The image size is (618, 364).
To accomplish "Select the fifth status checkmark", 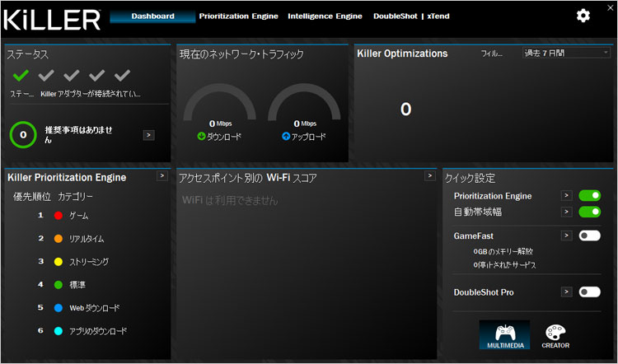I will click(122, 75).
